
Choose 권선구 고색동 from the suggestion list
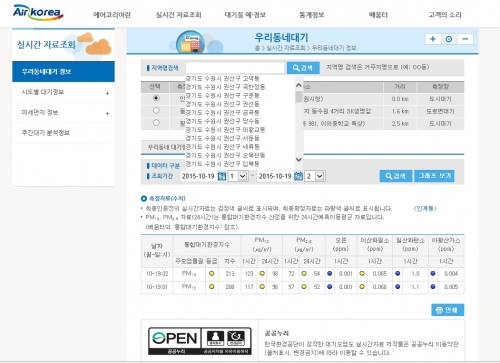tap(222, 78)
